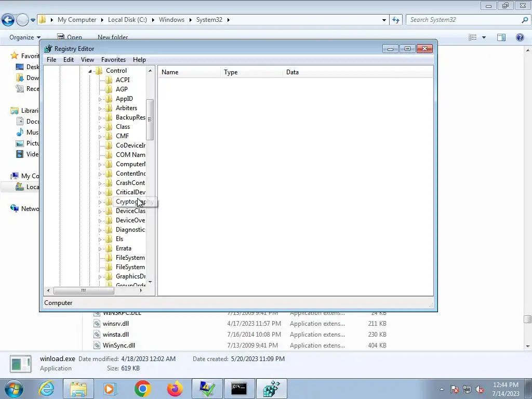Select the DeviceClasses key
532x399 pixels.
(x=130, y=211)
